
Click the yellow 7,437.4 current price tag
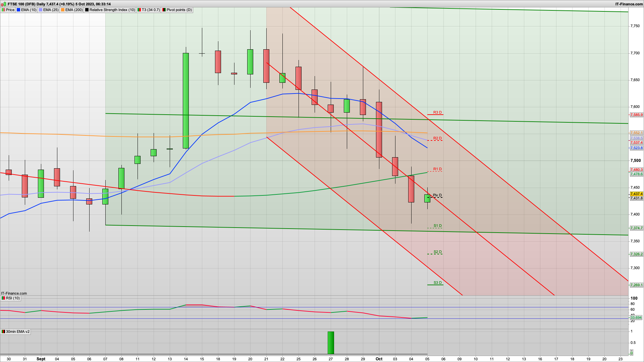coord(636,194)
